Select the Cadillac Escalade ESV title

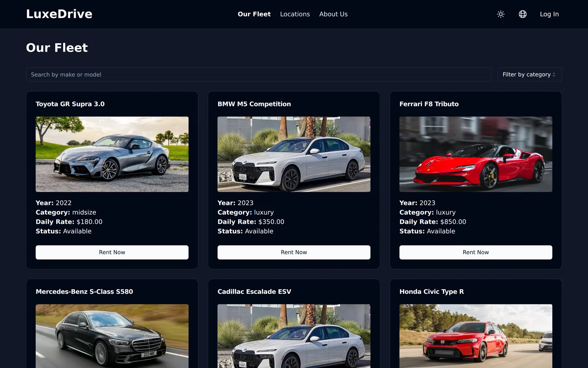tap(254, 292)
